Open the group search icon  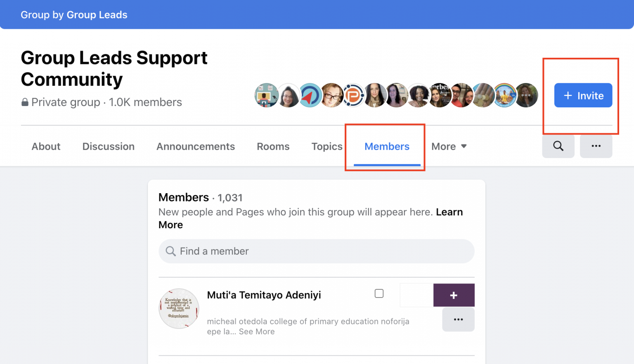(558, 146)
